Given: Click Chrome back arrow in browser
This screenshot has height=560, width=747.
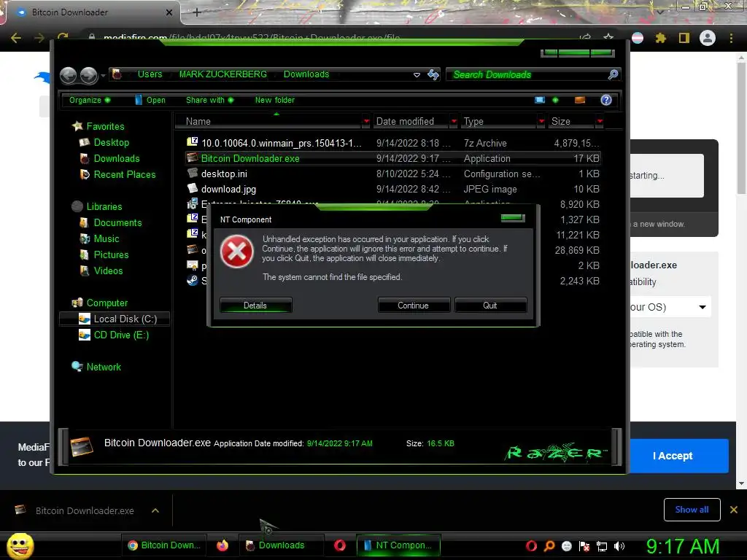Looking at the screenshot, I should pyautogui.click(x=16, y=38).
